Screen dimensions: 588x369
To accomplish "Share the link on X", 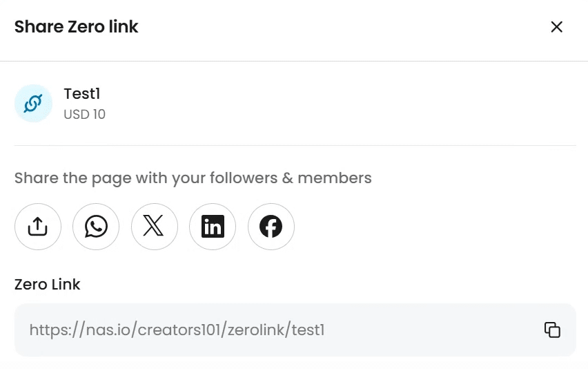I will click(155, 226).
